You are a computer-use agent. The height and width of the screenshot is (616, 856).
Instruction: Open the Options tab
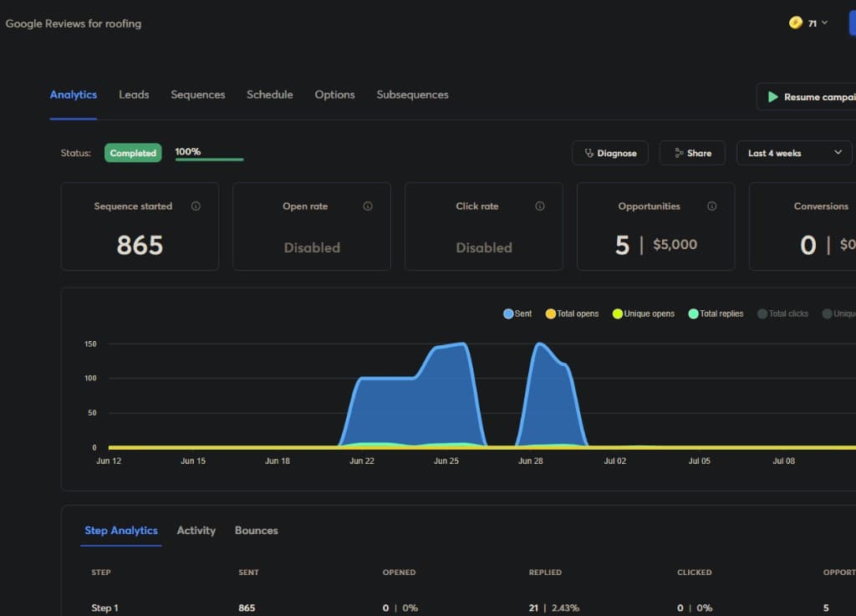(x=334, y=95)
